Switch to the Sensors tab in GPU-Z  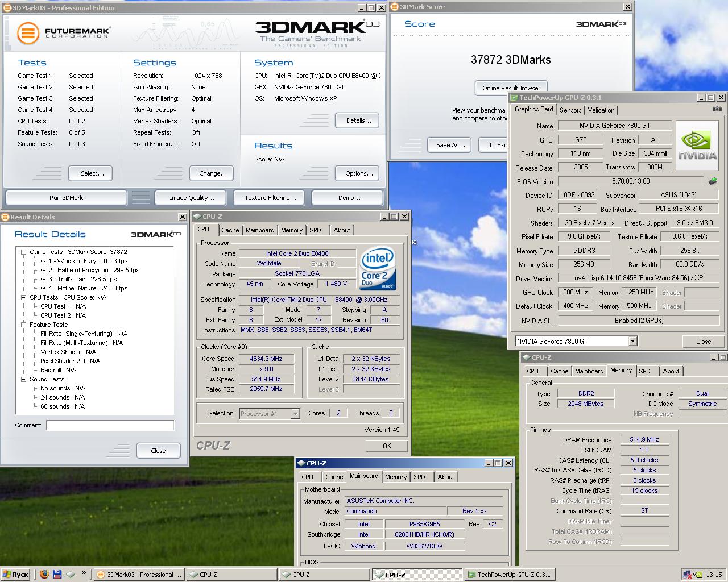570,110
